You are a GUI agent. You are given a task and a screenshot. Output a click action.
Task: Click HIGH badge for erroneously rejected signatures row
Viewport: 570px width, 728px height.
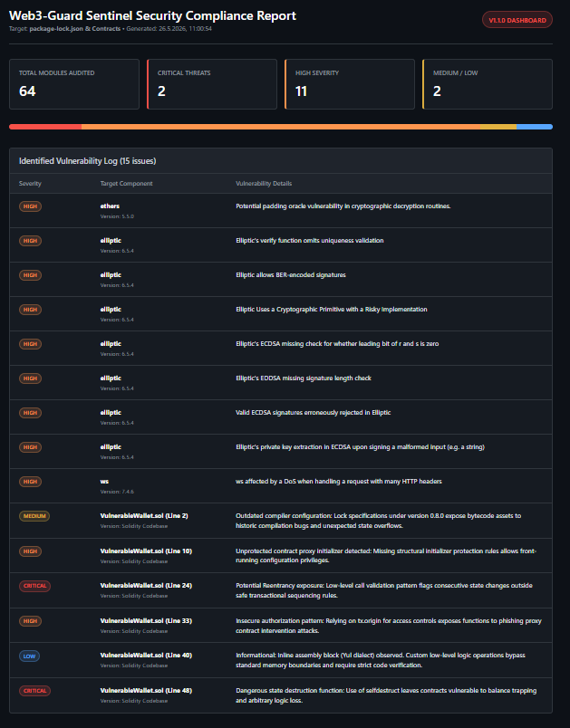30,412
